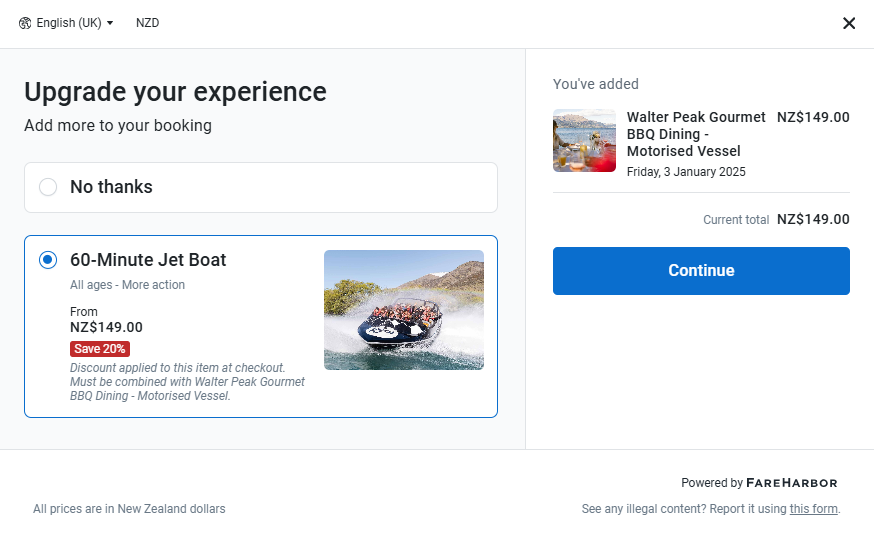Open the English (UK) language dropdown

tap(68, 23)
